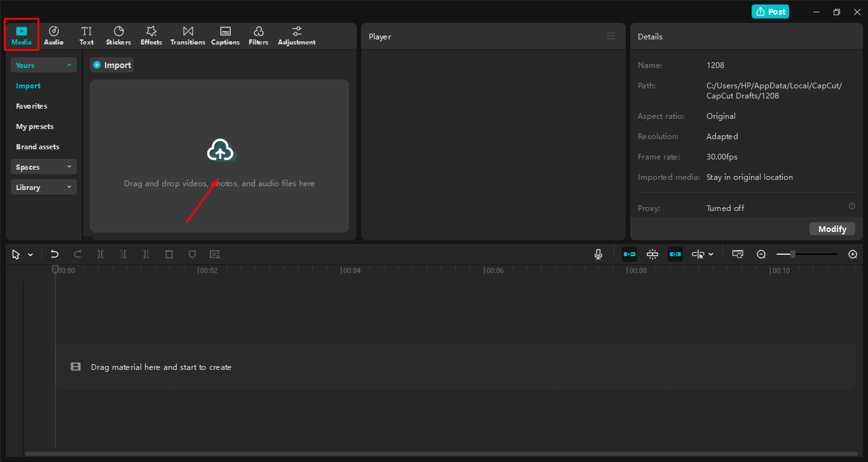868x462 pixels.
Task: Open the Stickers panel
Action: coord(118,35)
